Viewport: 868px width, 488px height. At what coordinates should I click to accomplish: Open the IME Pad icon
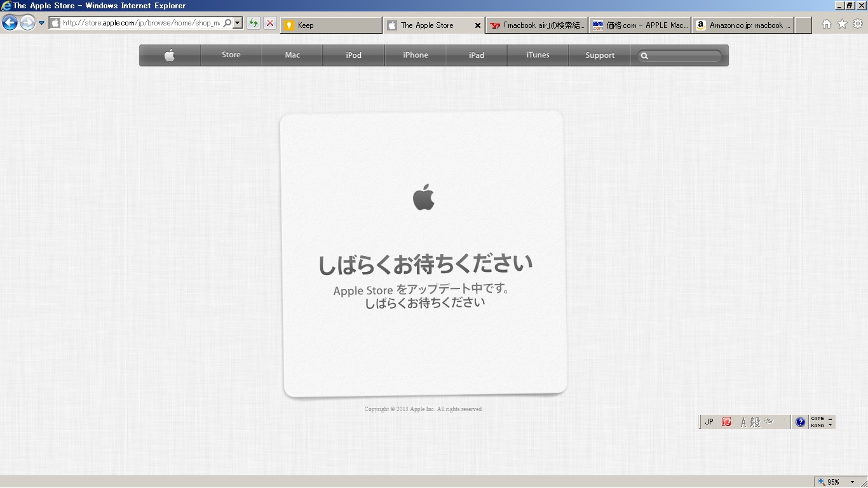coord(769,421)
